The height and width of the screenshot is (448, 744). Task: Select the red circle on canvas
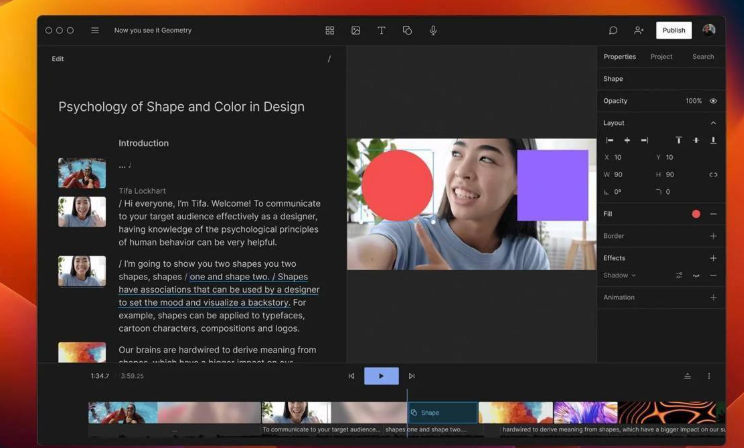point(397,186)
